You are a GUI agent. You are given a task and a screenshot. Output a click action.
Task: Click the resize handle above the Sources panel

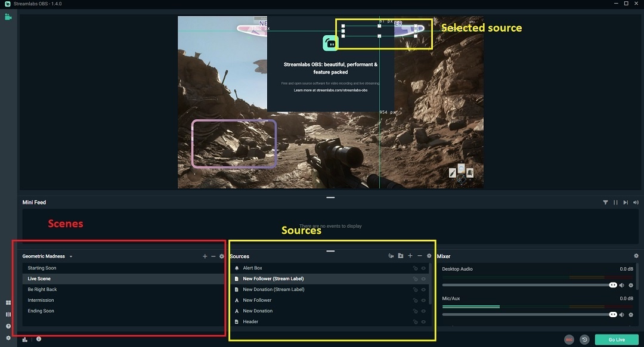point(330,251)
